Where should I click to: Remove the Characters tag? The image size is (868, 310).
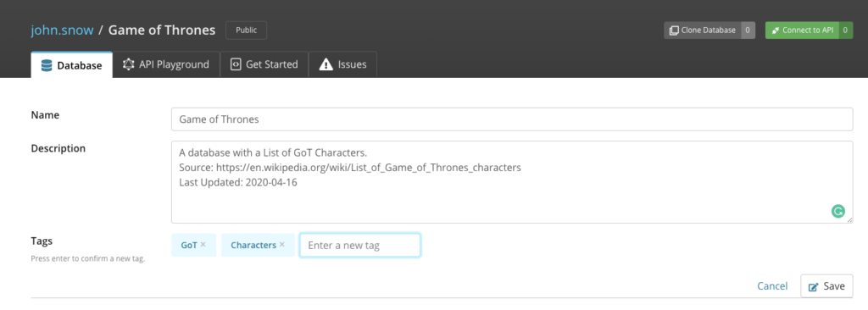pyautogui.click(x=282, y=245)
